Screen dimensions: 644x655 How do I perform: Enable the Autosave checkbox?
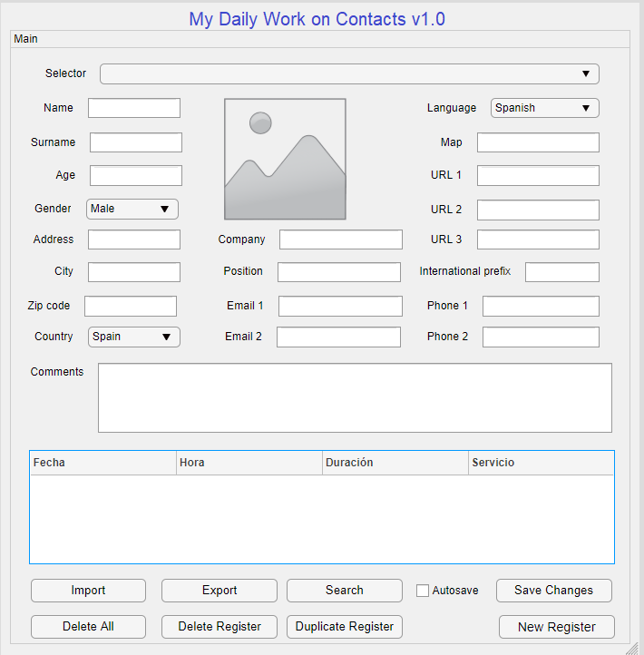pyautogui.click(x=423, y=591)
